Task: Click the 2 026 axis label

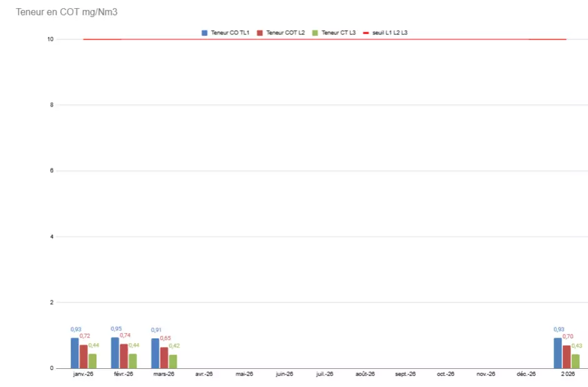Action: [567, 374]
